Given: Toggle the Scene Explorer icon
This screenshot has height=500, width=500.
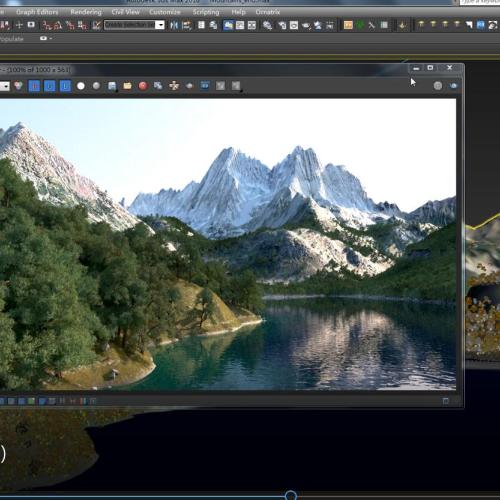Looking at the screenshot, I should (x=201, y=25).
